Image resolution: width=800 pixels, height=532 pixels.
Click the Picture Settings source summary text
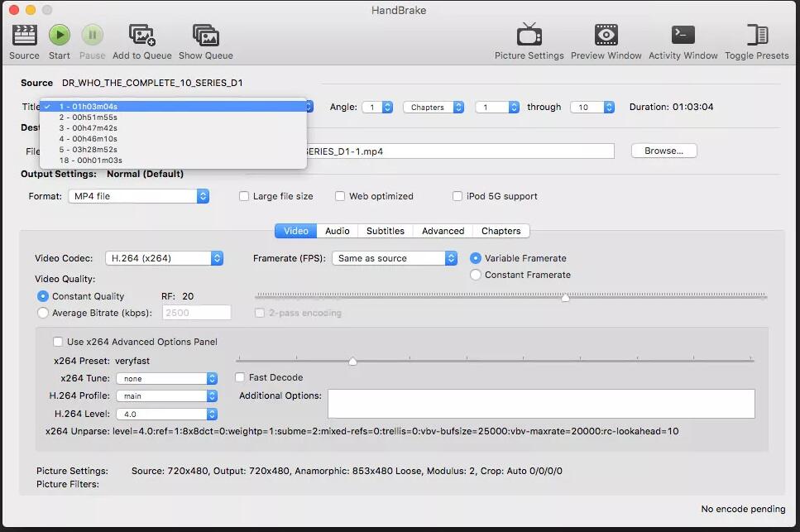(x=347, y=472)
